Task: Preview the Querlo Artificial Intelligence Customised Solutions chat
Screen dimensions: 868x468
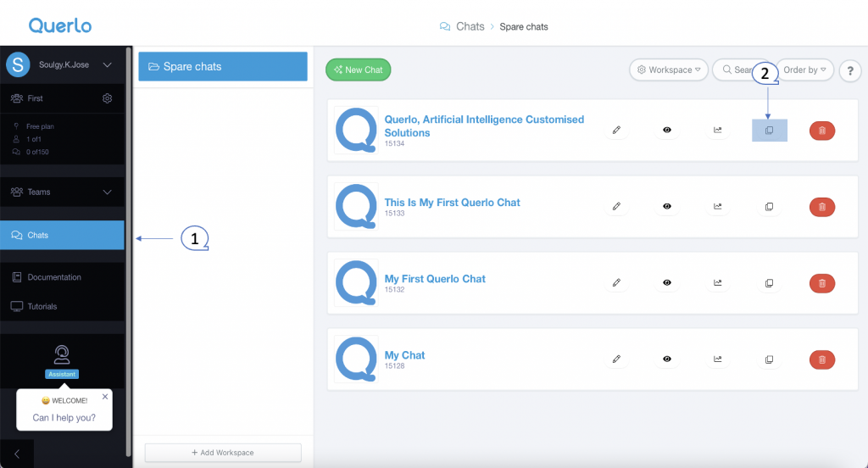Action: 667,131
